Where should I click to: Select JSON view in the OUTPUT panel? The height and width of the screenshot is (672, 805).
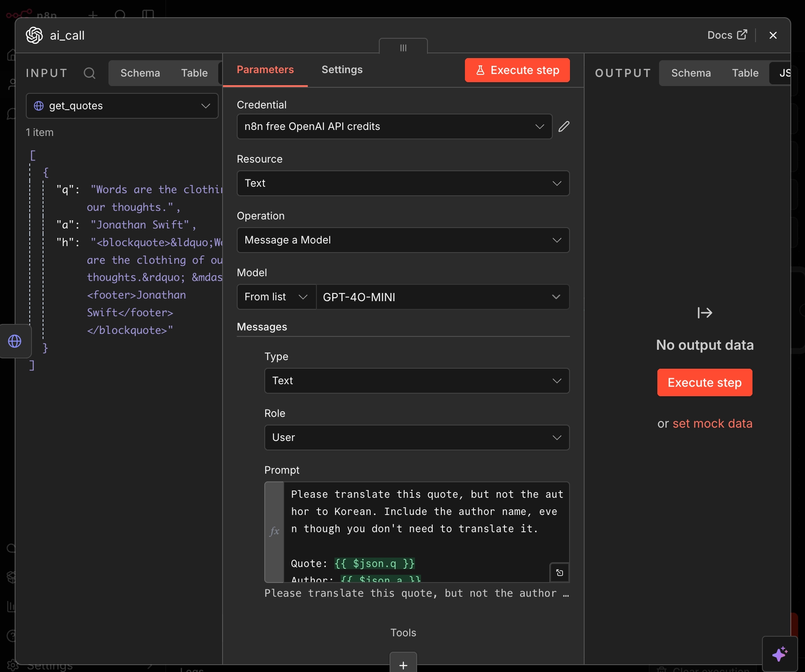click(781, 73)
